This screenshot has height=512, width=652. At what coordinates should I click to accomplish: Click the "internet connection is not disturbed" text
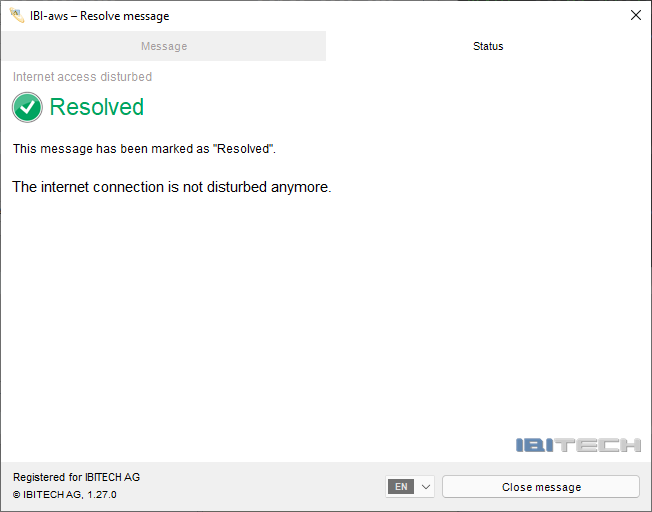tap(171, 187)
